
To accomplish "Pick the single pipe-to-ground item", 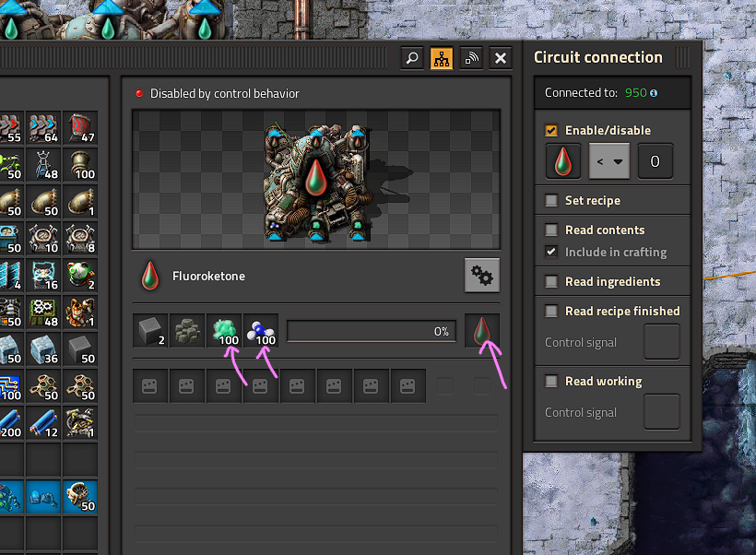I will 80,202.
